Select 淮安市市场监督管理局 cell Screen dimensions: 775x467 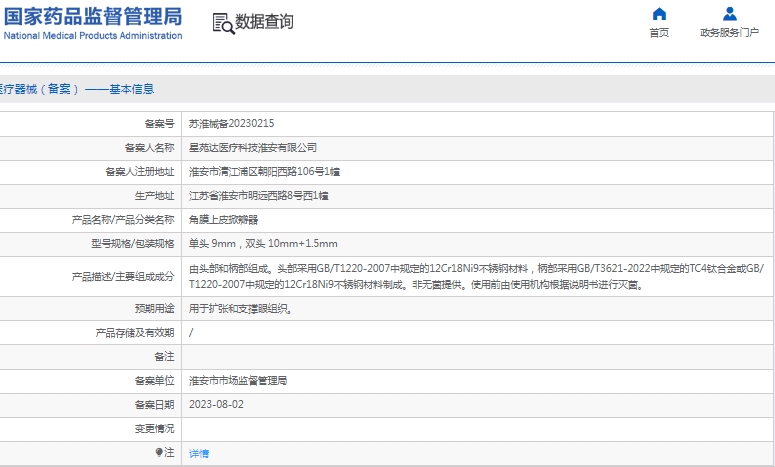coord(238,381)
